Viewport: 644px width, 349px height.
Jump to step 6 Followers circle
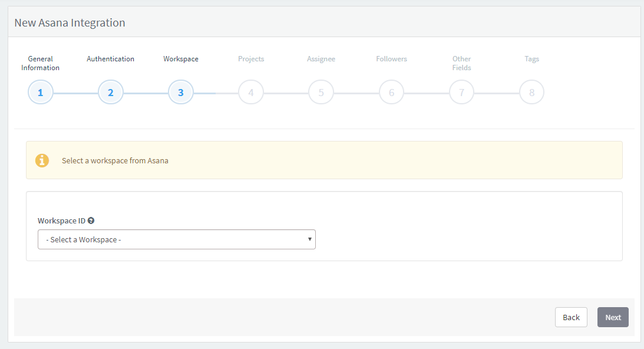click(391, 92)
